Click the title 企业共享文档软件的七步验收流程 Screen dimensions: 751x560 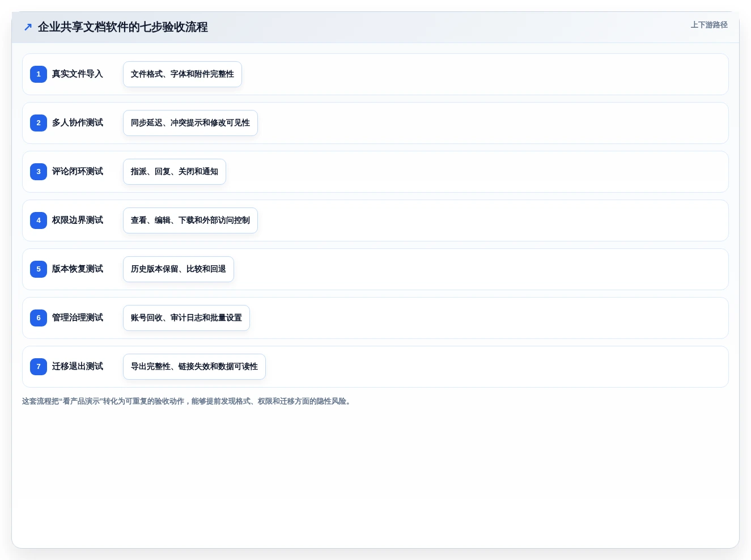[123, 27]
